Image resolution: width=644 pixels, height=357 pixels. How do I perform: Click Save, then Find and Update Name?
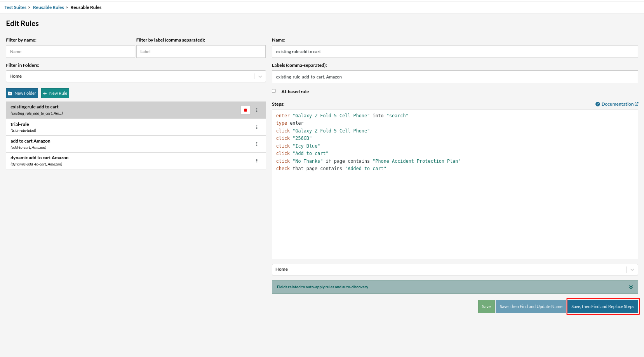[531, 306]
